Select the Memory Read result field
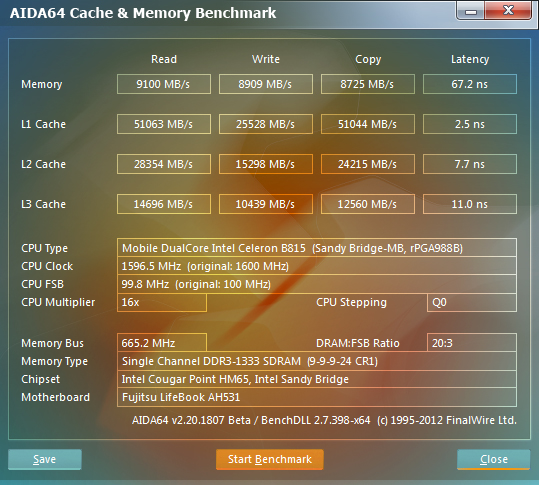Screen dimensions: 539x485 click(164, 84)
